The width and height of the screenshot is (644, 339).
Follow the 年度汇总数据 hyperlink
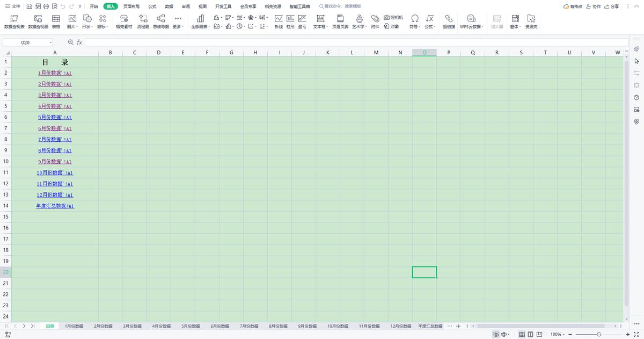tap(54, 206)
